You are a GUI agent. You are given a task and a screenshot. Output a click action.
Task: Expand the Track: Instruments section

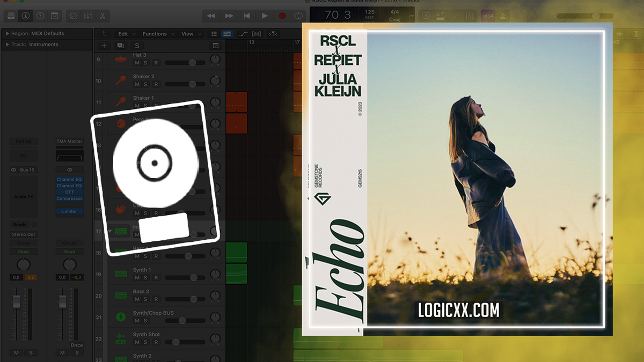7,45
